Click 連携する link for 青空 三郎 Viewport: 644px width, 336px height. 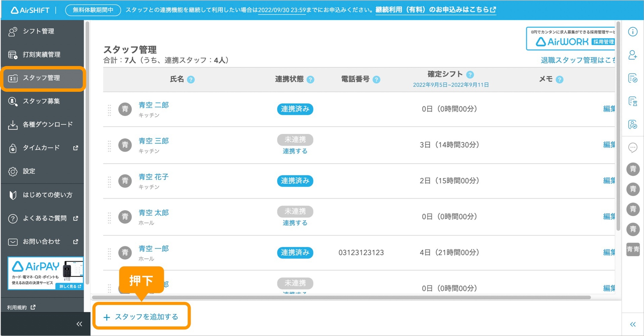(x=295, y=151)
